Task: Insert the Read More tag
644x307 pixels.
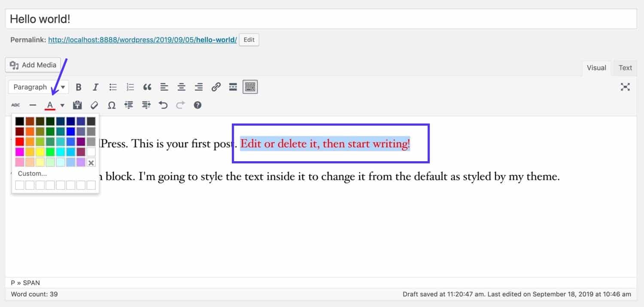Action: click(233, 87)
